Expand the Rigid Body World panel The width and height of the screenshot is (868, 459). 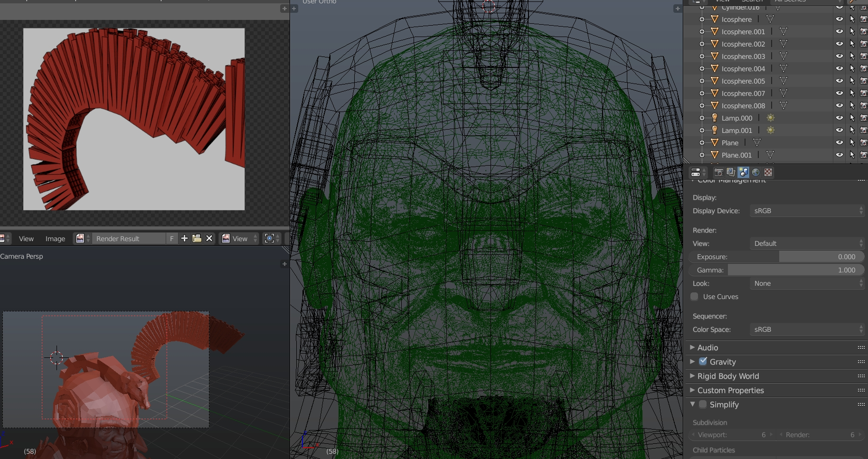692,376
